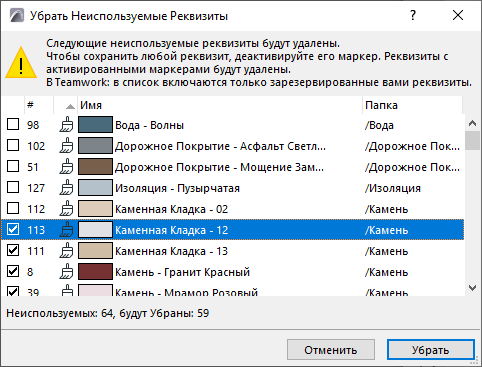Tick the checkbox for row number 51

(x=13, y=166)
